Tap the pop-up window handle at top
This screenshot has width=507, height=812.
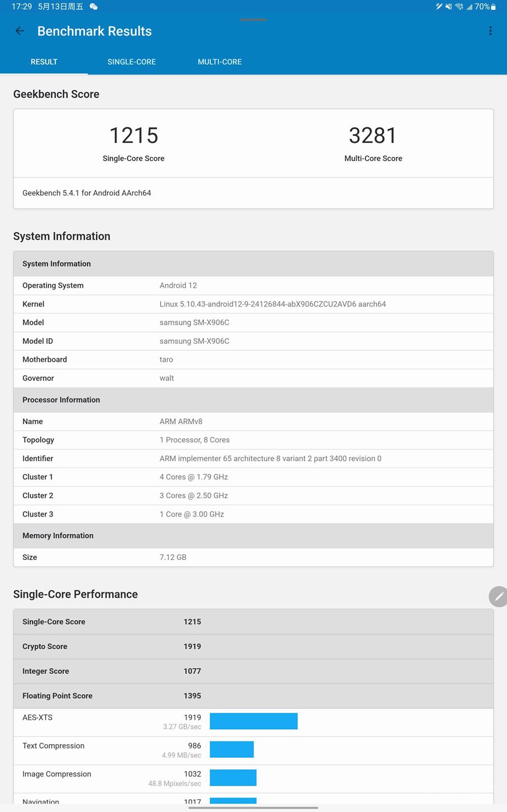[253, 19]
